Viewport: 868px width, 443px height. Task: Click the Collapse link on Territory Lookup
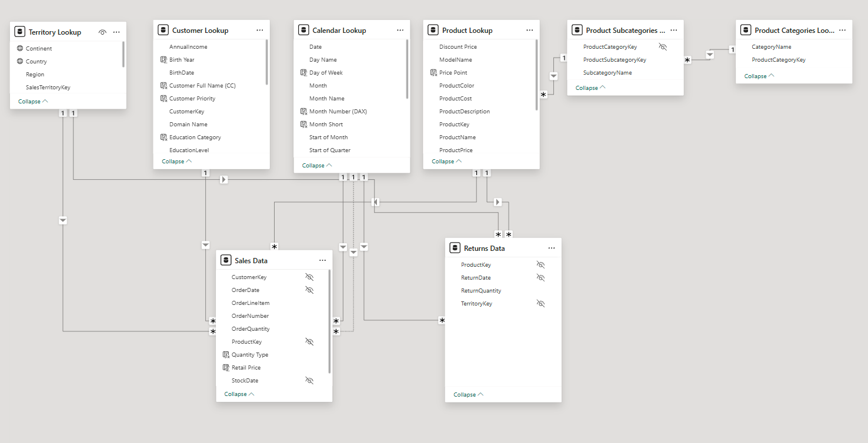(29, 101)
